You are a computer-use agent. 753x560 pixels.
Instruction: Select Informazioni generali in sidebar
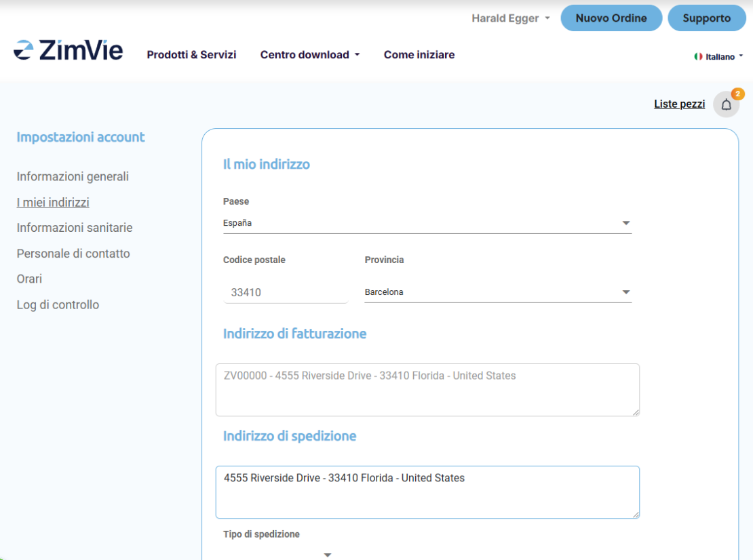[x=73, y=177]
